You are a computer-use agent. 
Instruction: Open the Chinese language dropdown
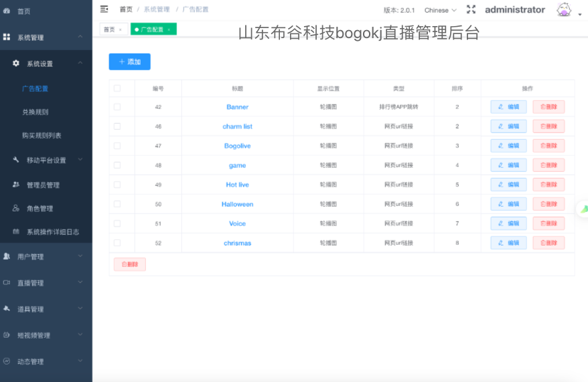point(440,10)
